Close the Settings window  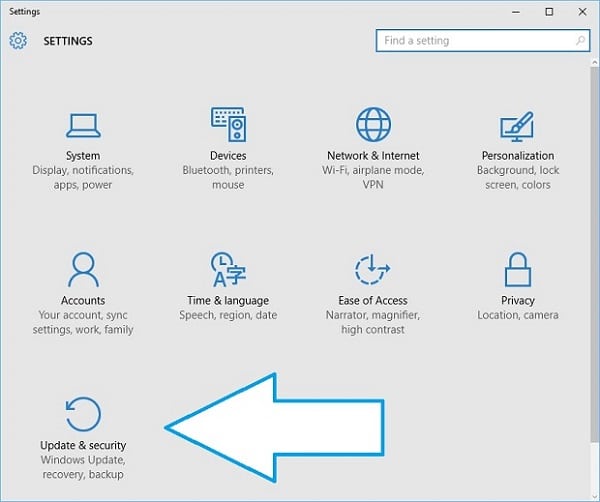coord(582,12)
